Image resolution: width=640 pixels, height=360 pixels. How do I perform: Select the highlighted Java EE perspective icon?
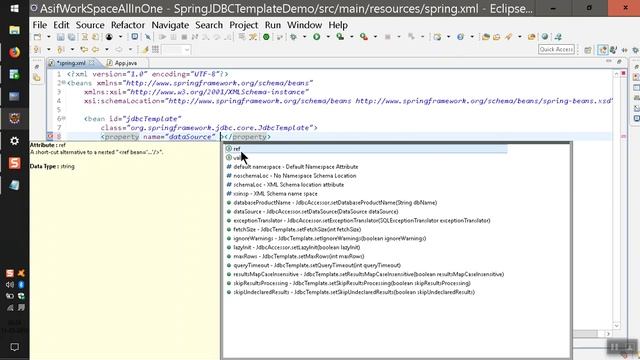click(x=603, y=50)
